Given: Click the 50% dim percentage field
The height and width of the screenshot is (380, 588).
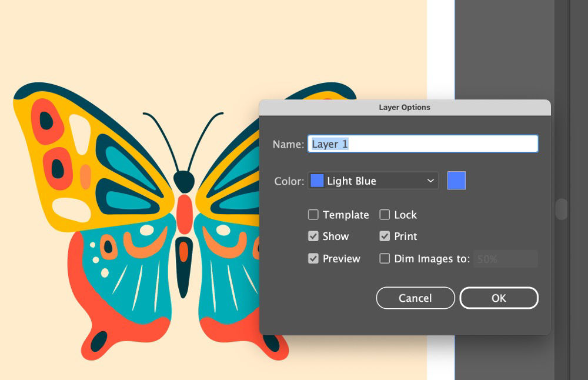Looking at the screenshot, I should click(505, 258).
